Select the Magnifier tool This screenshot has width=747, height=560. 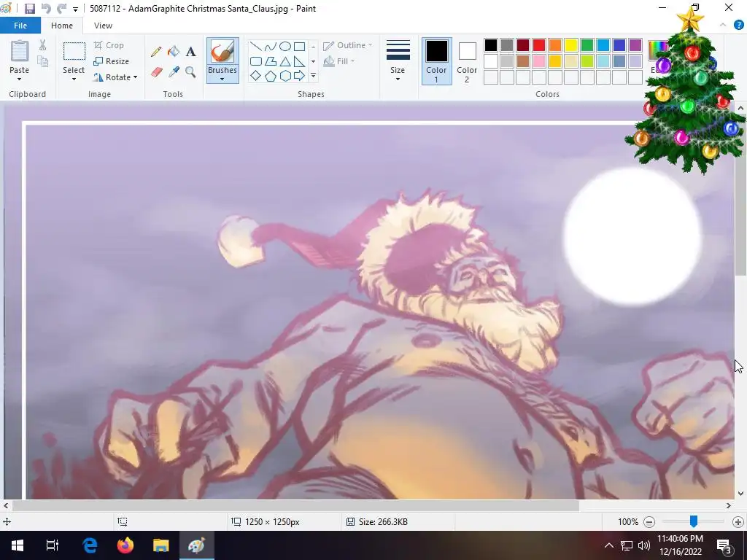(x=190, y=72)
